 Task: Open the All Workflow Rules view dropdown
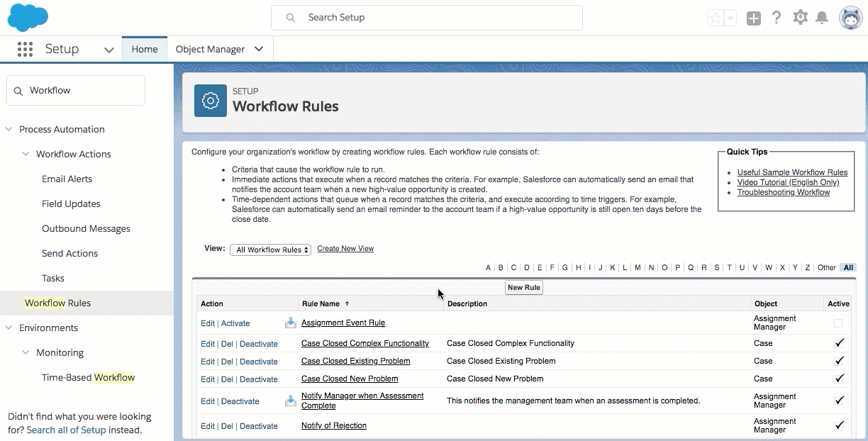270,250
